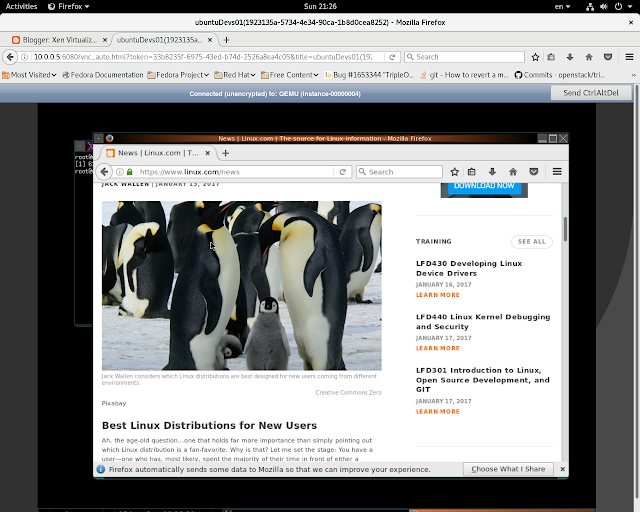Click Send CtrlAltDel button
The image size is (640, 512).
[591, 93]
